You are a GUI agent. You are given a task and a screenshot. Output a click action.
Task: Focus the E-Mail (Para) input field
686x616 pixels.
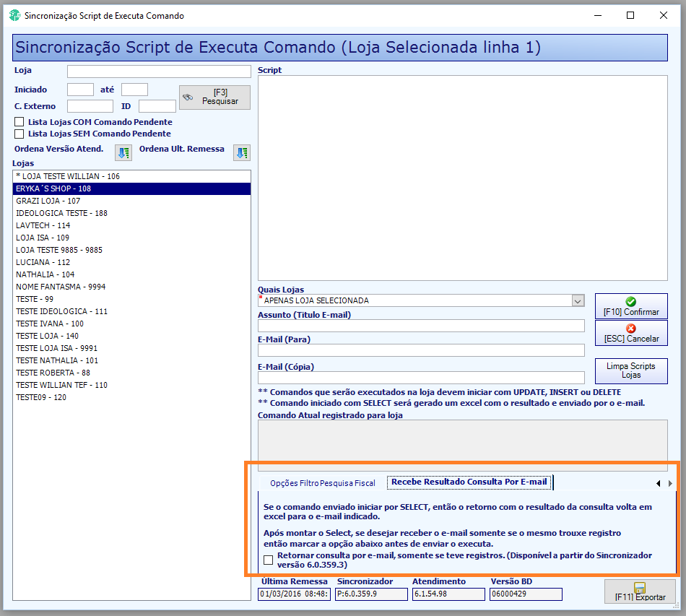[x=421, y=350]
